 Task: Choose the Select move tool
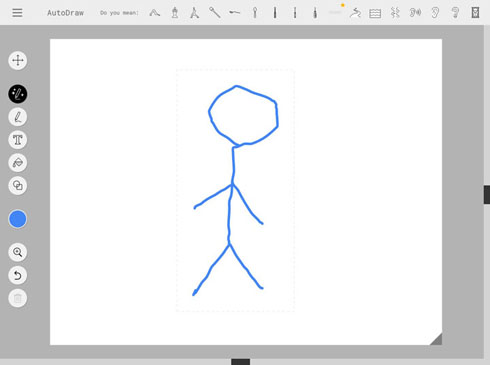click(x=18, y=60)
